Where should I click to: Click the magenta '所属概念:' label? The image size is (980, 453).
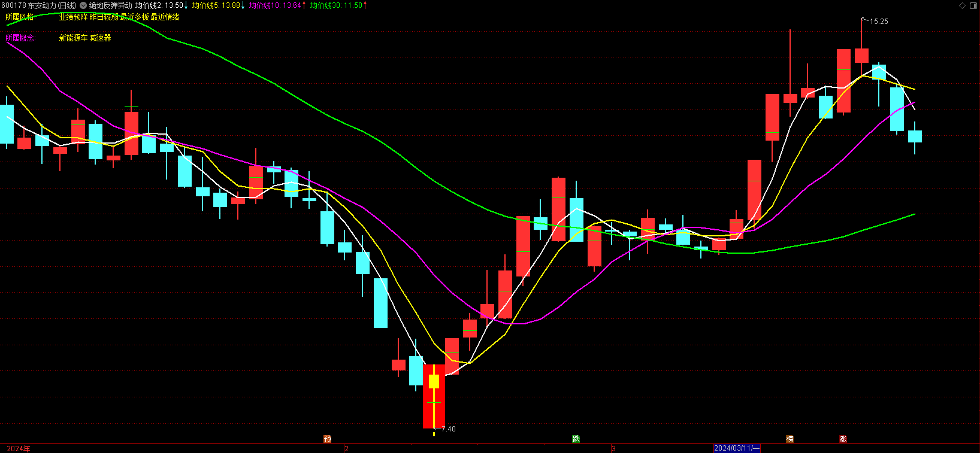click(20, 38)
